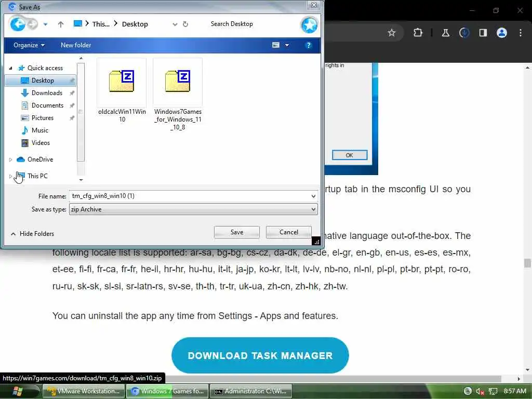Open Documents in navigation pane
This screenshot has height=399, width=532.
[47, 105]
